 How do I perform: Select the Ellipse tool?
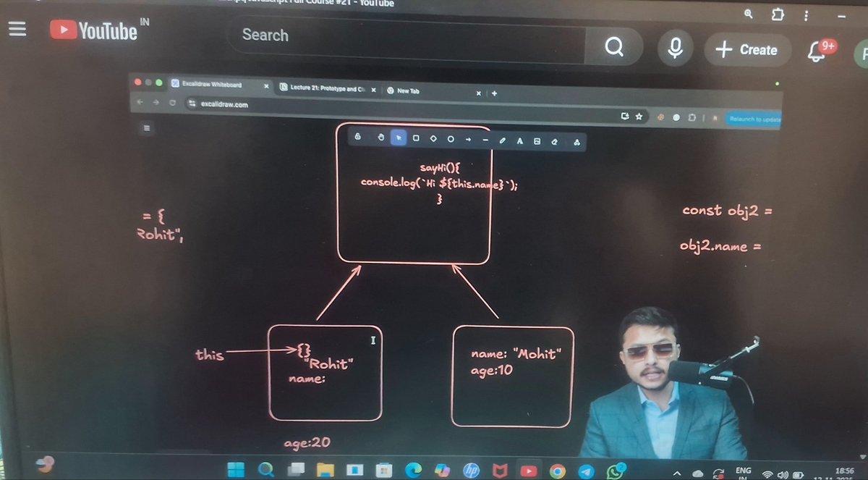pyautogui.click(x=451, y=138)
